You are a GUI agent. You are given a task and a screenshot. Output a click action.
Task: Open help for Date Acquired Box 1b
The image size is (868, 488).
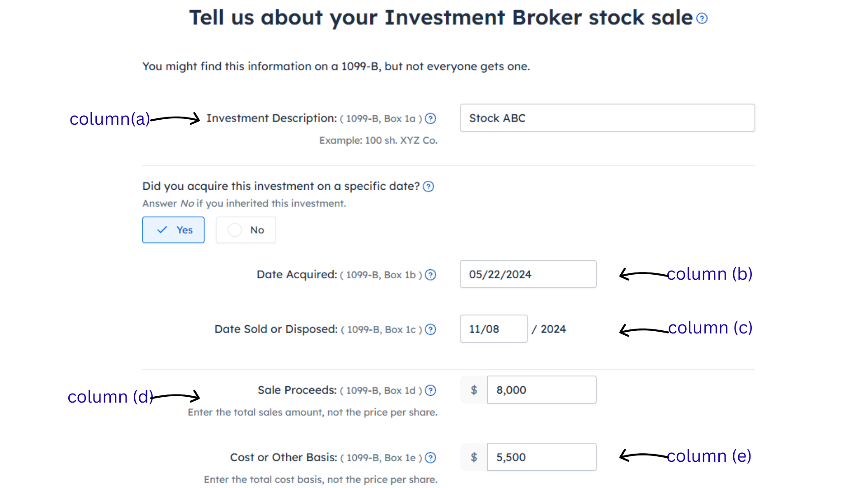(x=431, y=275)
